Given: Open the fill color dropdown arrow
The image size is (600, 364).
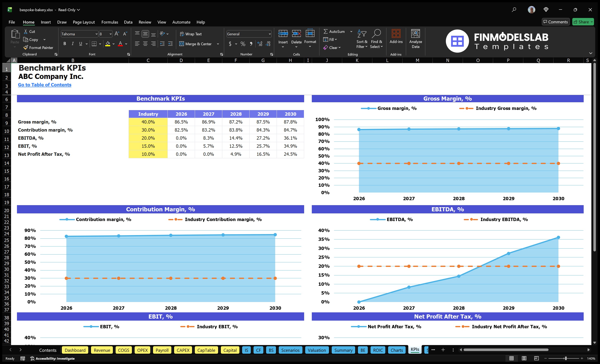Looking at the screenshot, I should pos(114,44).
